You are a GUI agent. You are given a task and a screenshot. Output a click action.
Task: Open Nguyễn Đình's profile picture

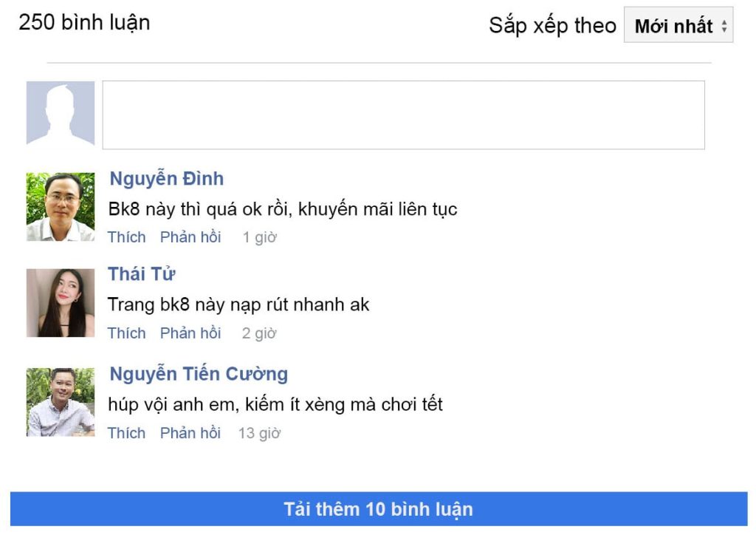pos(61,207)
